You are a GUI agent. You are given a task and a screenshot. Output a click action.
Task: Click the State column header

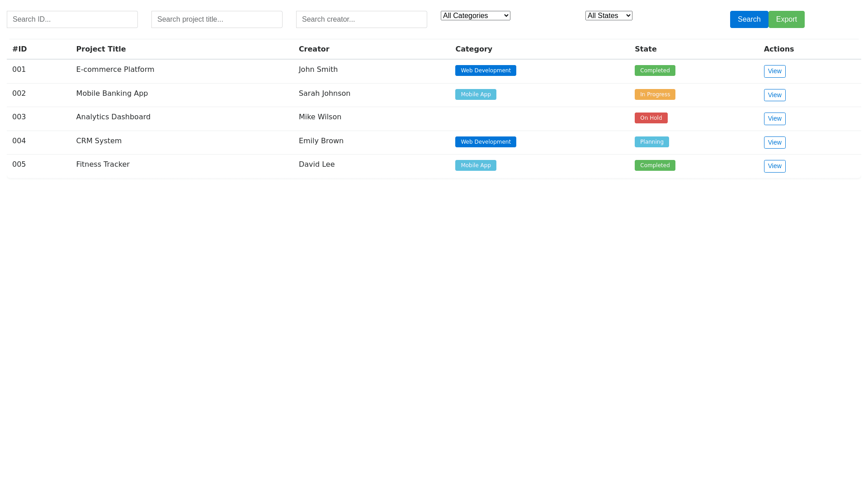pyautogui.click(x=645, y=49)
